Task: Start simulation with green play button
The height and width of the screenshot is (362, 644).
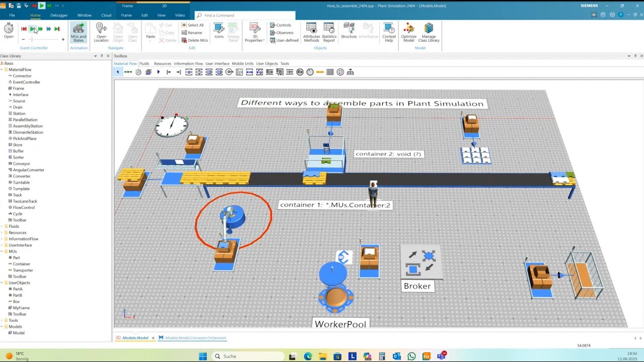Action: (32, 29)
